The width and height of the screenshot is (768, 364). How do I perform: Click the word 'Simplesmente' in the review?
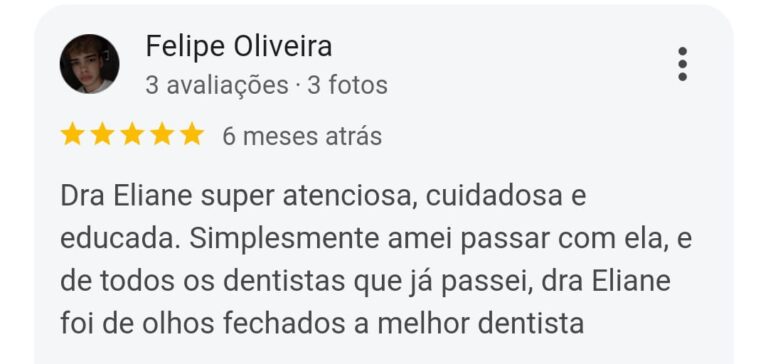point(285,240)
